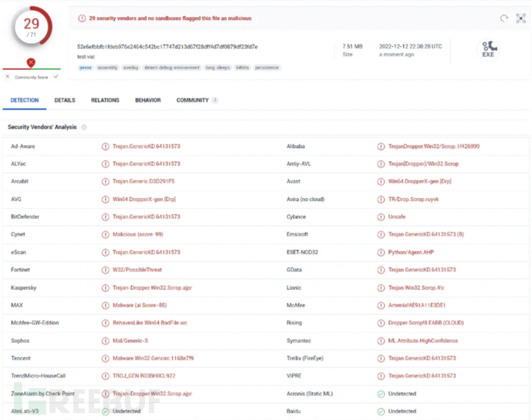
Task: Click the Python/Agent.AHP detection name
Action: [x=411, y=253]
